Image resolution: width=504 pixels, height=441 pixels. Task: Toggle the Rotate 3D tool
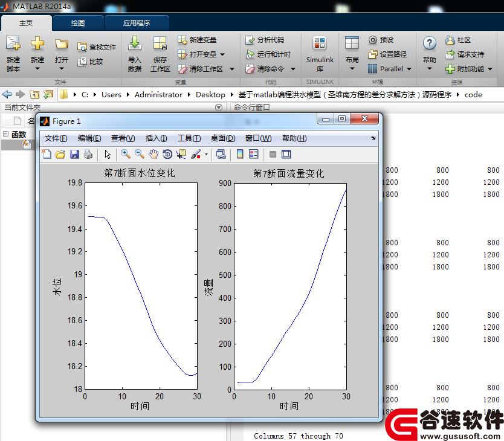pos(167,154)
